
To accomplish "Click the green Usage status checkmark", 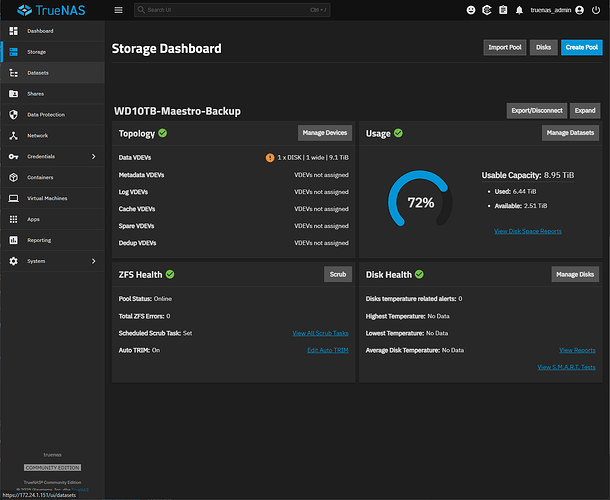I will [398, 133].
